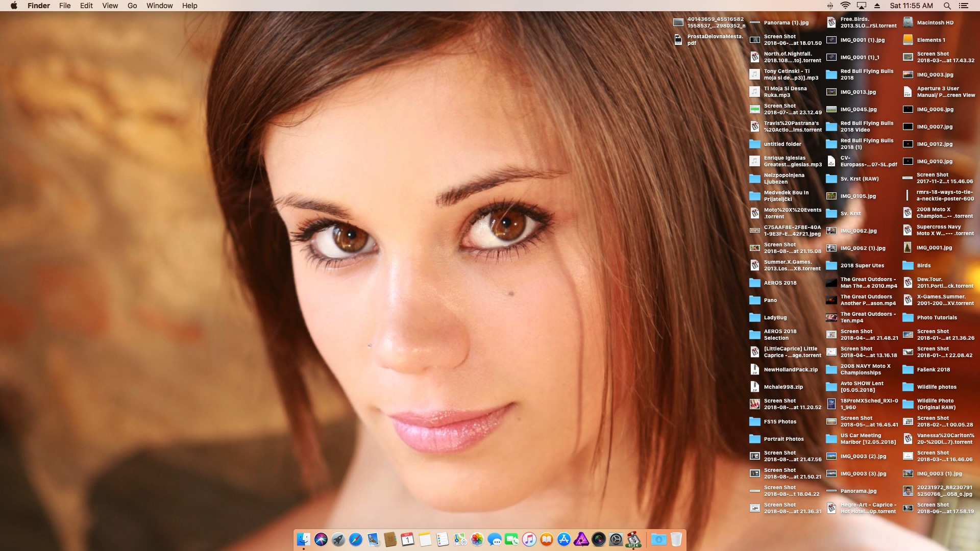Open Spotlight search magnifier
The height and width of the screenshot is (551, 980).
(947, 6)
